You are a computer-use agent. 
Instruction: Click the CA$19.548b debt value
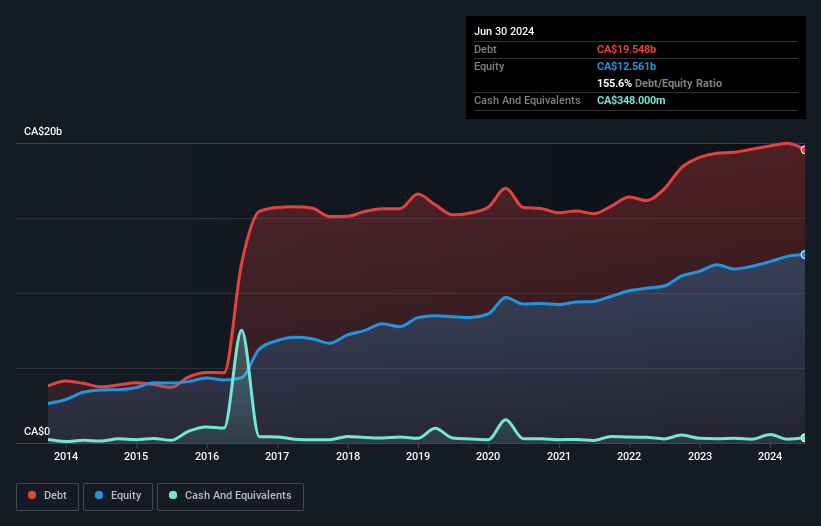coord(626,49)
